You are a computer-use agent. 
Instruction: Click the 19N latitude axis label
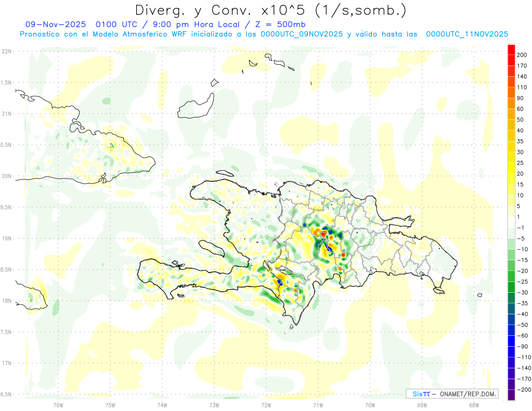click(6, 238)
